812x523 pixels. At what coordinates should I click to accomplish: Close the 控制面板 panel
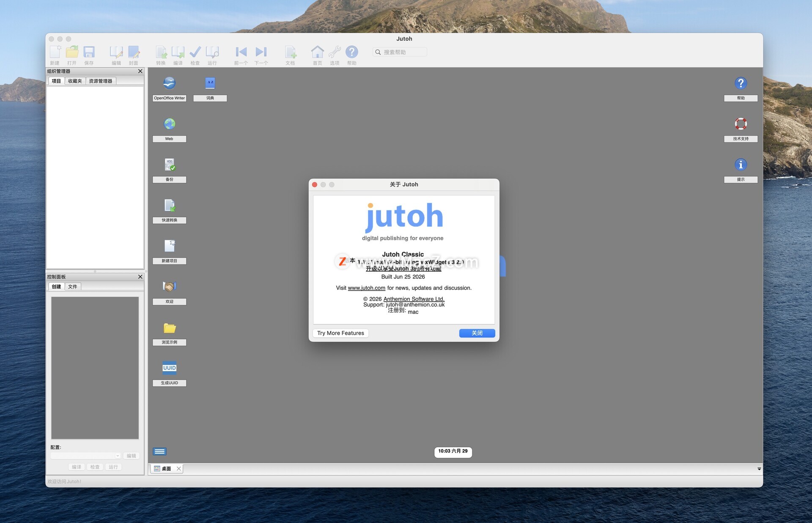click(140, 277)
